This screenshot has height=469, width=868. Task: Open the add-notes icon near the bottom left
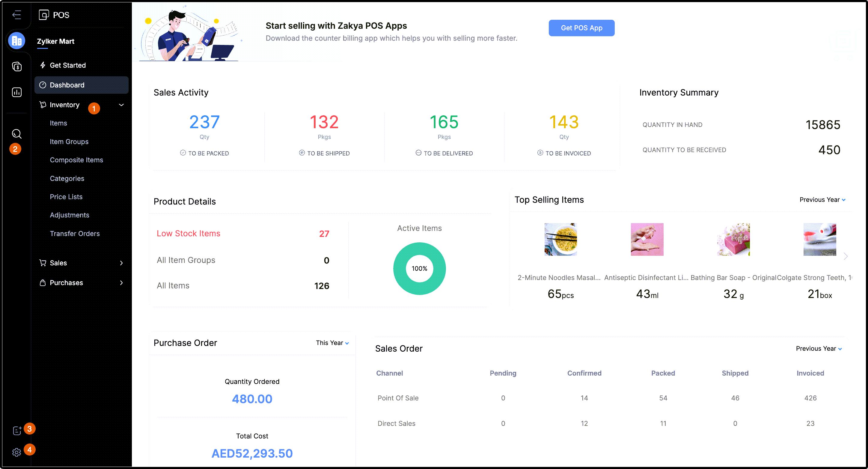point(17,430)
